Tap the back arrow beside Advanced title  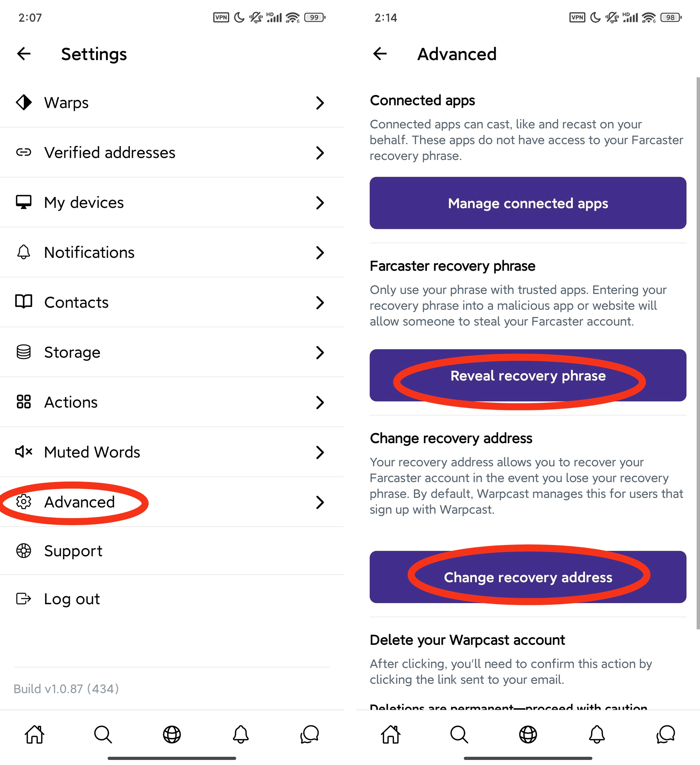pyautogui.click(x=380, y=54)
